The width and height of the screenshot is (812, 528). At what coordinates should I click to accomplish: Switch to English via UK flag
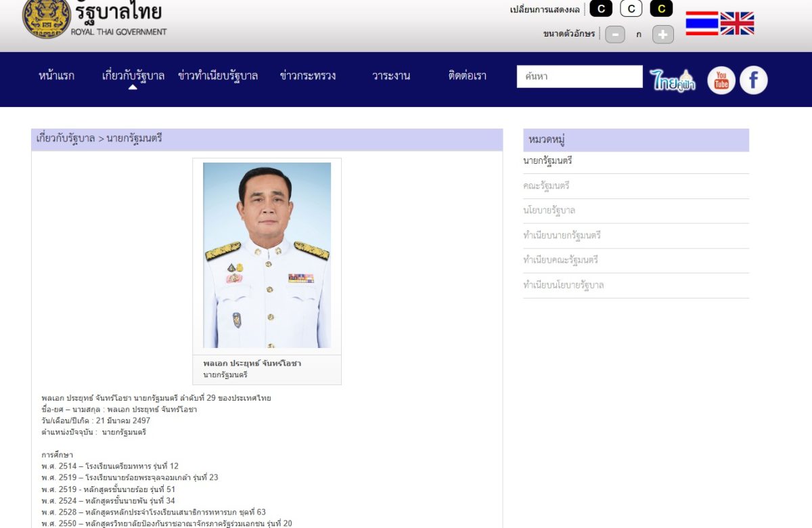[737, 23]
